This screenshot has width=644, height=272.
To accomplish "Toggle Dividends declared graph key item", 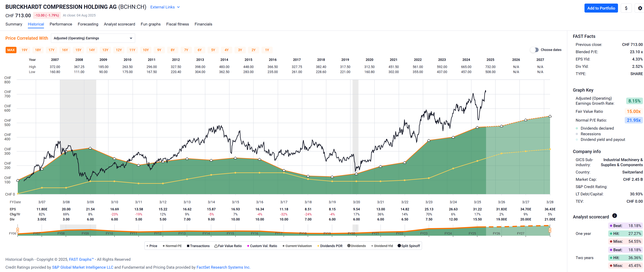I will coord(595,128).
